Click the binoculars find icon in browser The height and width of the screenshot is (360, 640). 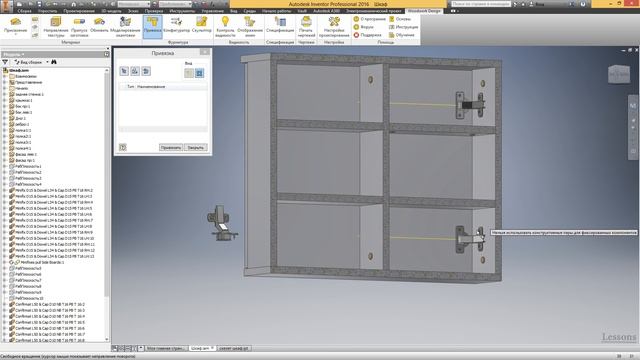tap(54, 62)
